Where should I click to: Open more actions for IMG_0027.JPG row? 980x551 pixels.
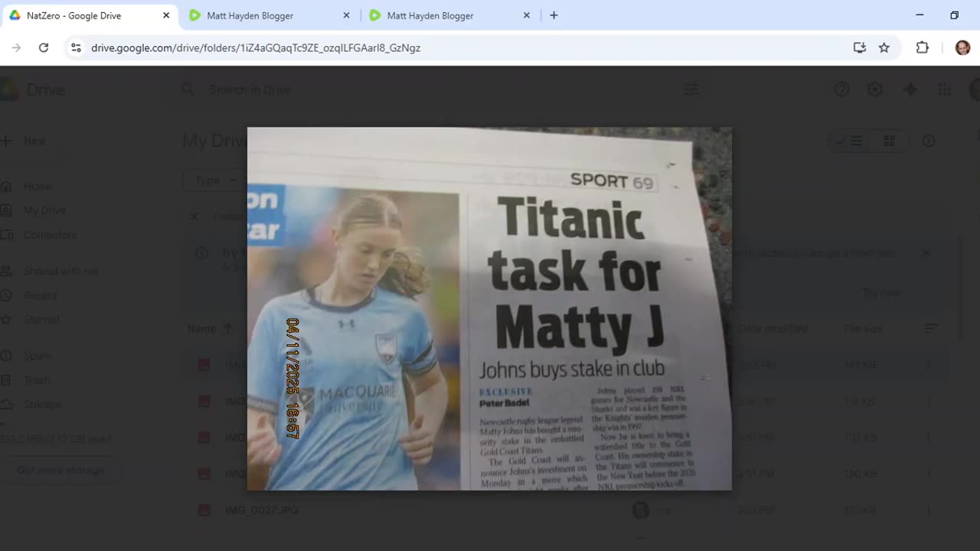(928, 510)
